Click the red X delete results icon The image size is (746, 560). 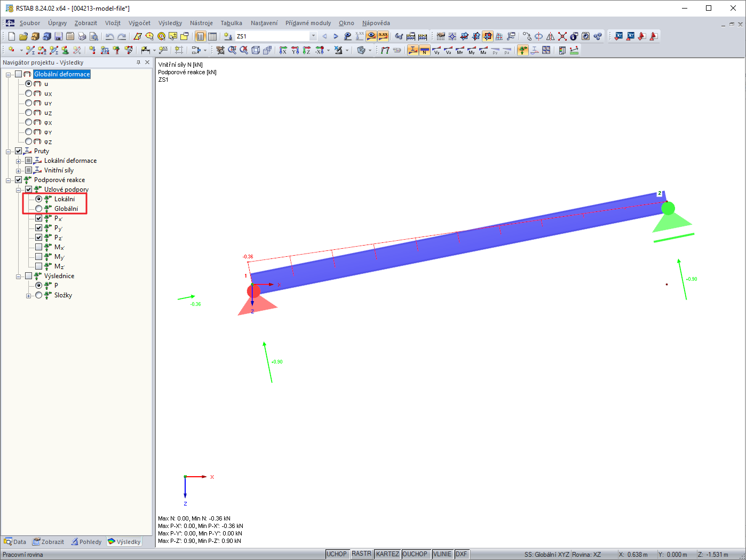click(562, 36)
